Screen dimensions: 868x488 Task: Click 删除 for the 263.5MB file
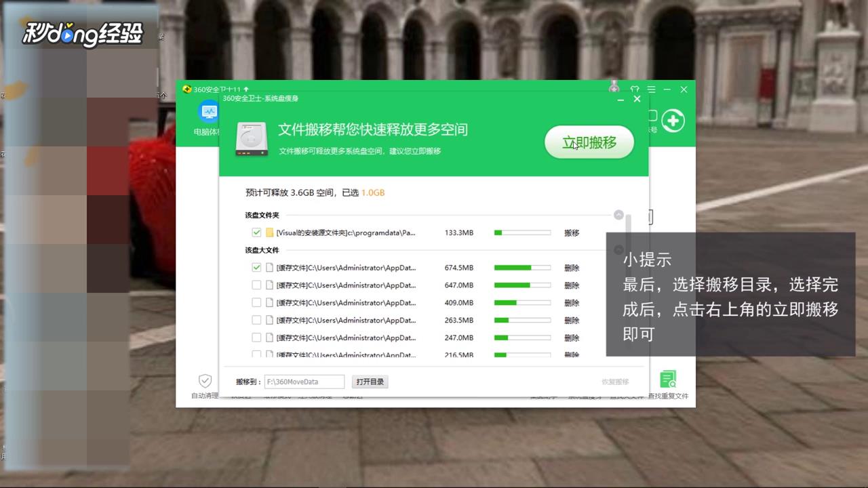(x=572, y=320)
